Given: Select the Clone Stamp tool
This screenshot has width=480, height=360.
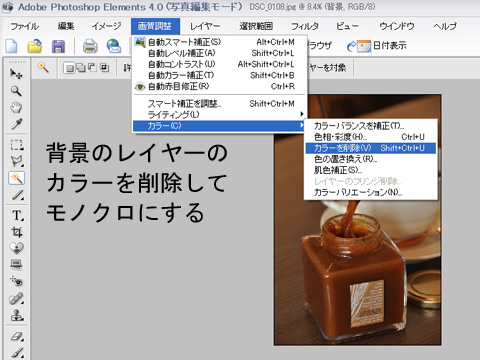Looking at the screenshot, I should pos(16,315).
